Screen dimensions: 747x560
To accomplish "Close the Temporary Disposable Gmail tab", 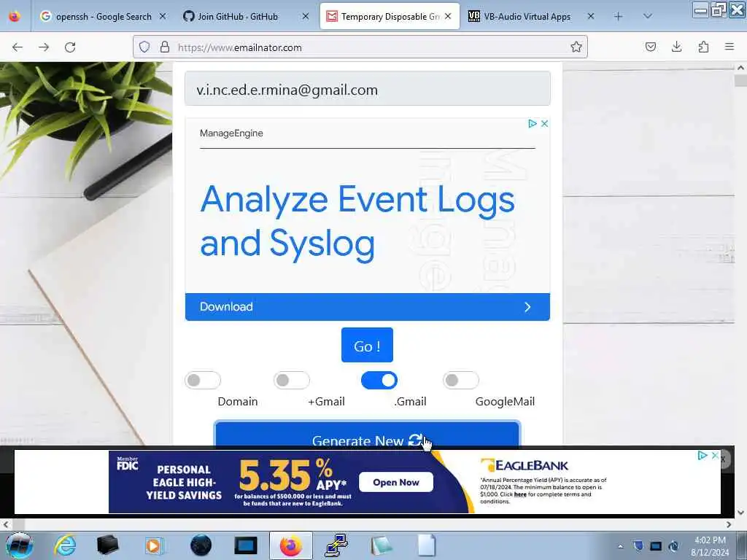I will 448,16.
